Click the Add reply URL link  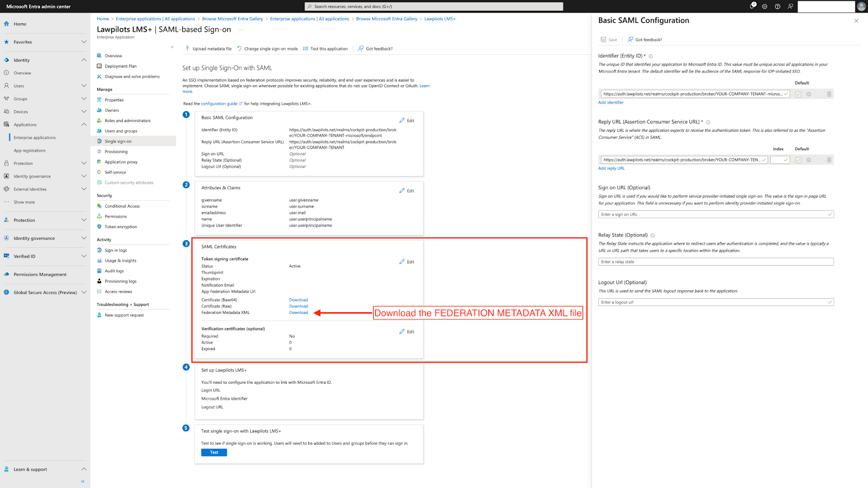[611, 168]
